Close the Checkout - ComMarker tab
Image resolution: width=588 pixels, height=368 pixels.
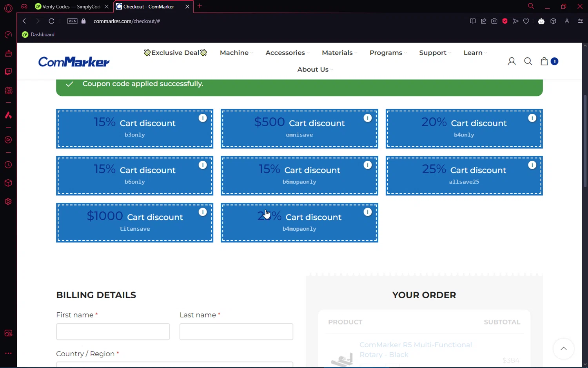[187, 6]
